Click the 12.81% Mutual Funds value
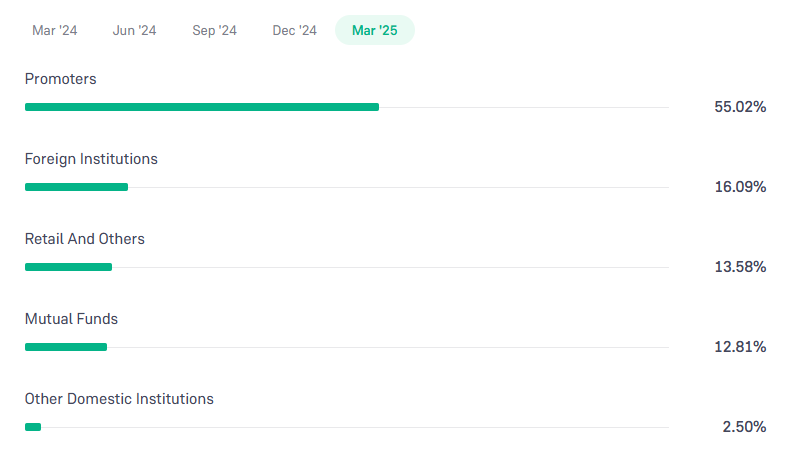This screenshot has height=468, width=797. pos(740,347)
